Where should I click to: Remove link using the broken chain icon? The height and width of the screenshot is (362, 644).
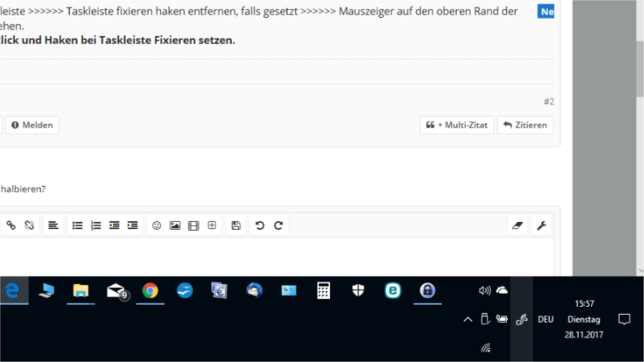click(29, 225)
